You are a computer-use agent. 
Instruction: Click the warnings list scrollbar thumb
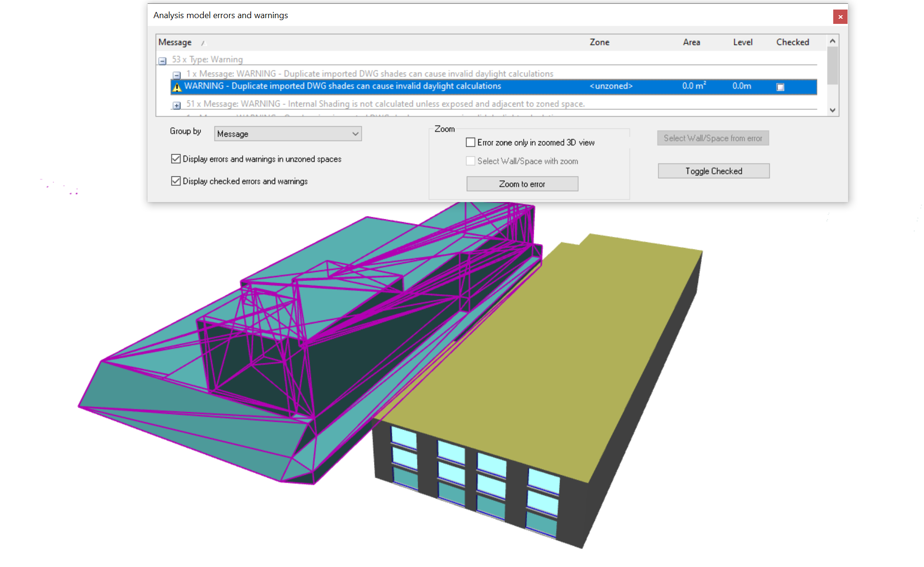832,65
